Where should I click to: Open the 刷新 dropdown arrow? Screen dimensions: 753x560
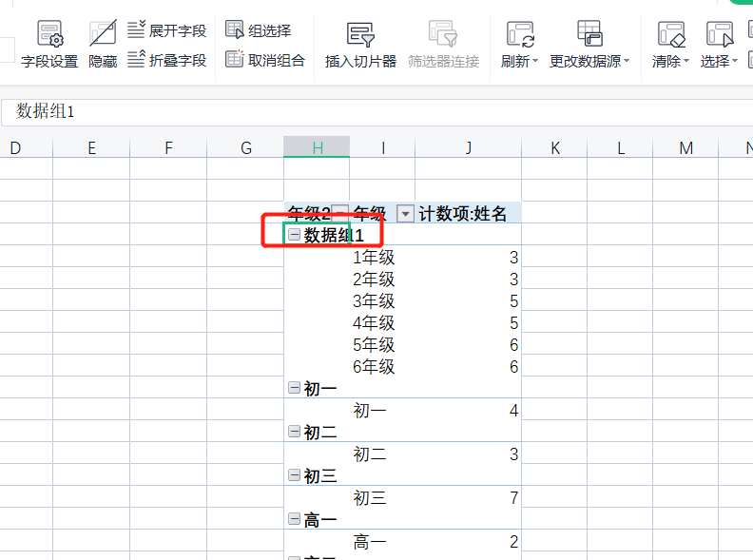[535, 61]
